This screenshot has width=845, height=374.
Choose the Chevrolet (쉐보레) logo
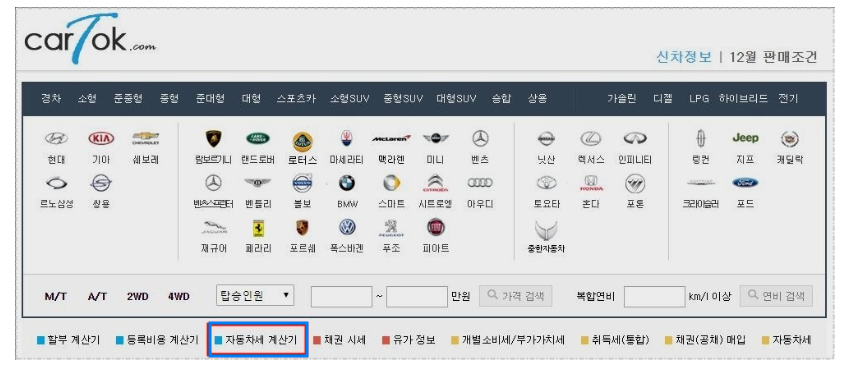pos(146,139)
